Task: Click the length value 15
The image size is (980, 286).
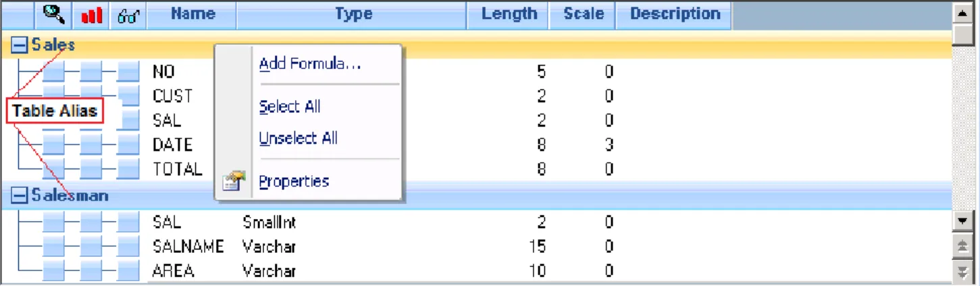Action: coord(538,246)
